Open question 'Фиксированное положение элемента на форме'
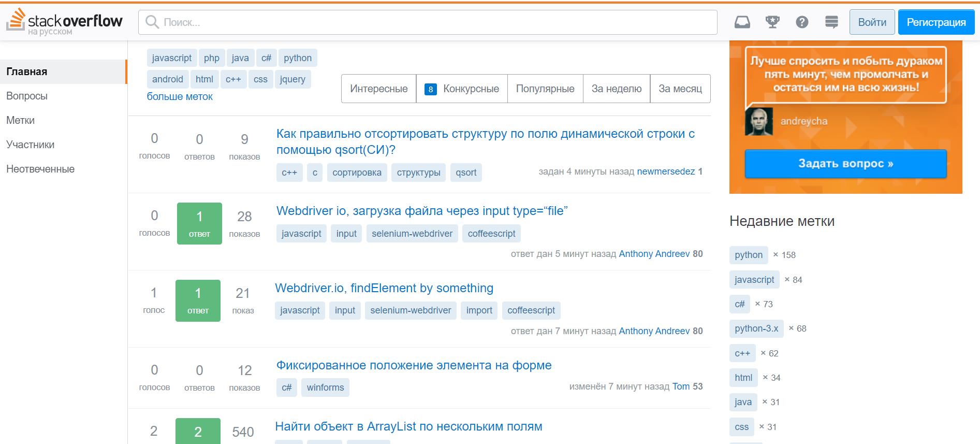Screen dimensions: 980x444 pos(414,365)
